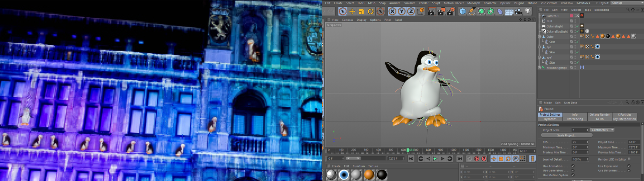The width and height of the screenshot is (644, 181).
Task: Click Render to Picture Viewer icon
Action: click(441, 12)
